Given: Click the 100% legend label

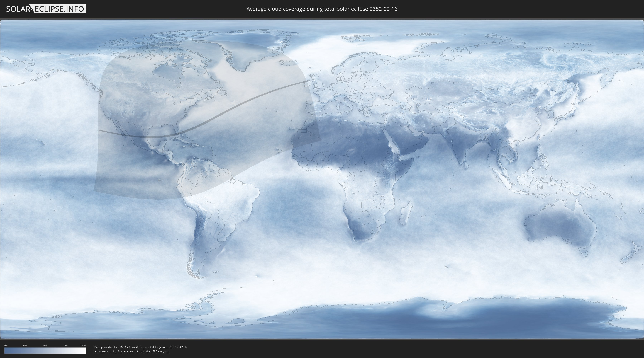Looking at the screenshot, I should 83,345.
